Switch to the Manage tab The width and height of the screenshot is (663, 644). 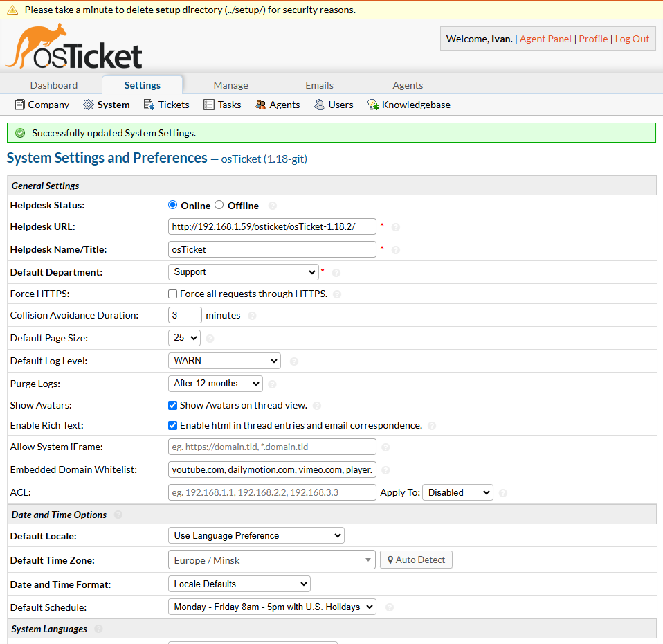pos(231,85)
